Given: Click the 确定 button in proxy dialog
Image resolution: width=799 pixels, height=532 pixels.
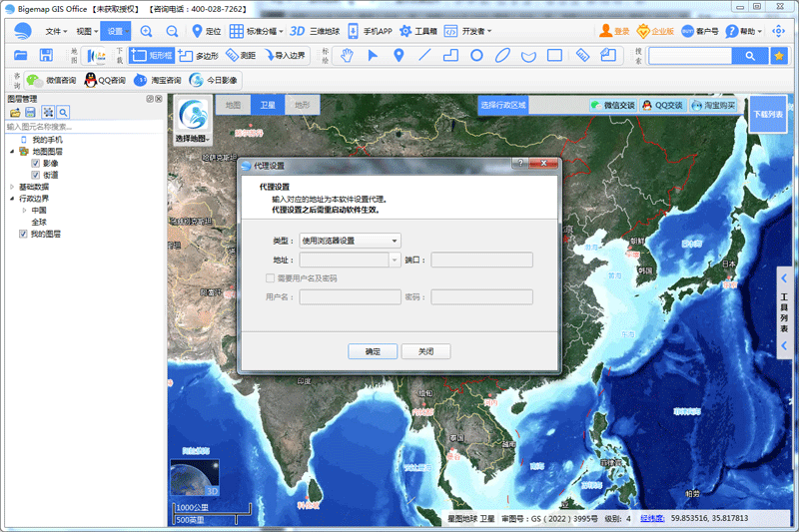Looking at the screenshot, I should (373, 351).
